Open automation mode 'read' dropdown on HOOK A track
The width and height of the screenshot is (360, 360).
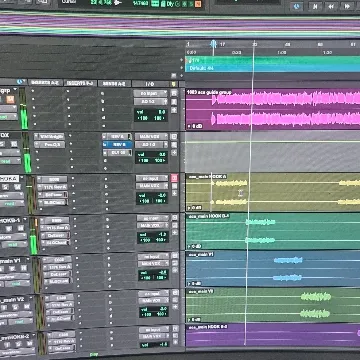tap(12, 203)
